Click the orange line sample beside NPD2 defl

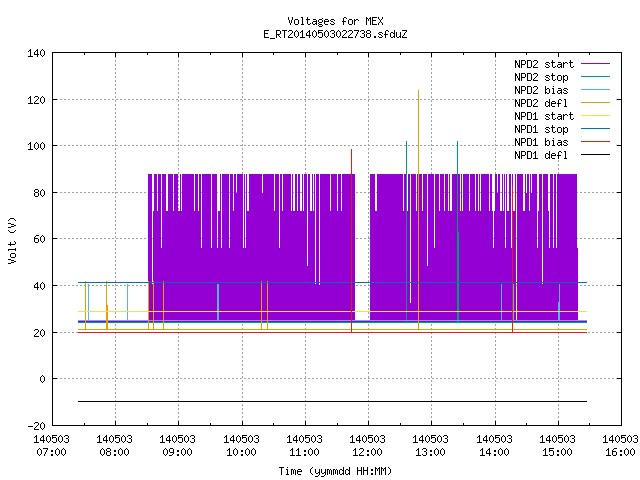click(x=595, y=102)
